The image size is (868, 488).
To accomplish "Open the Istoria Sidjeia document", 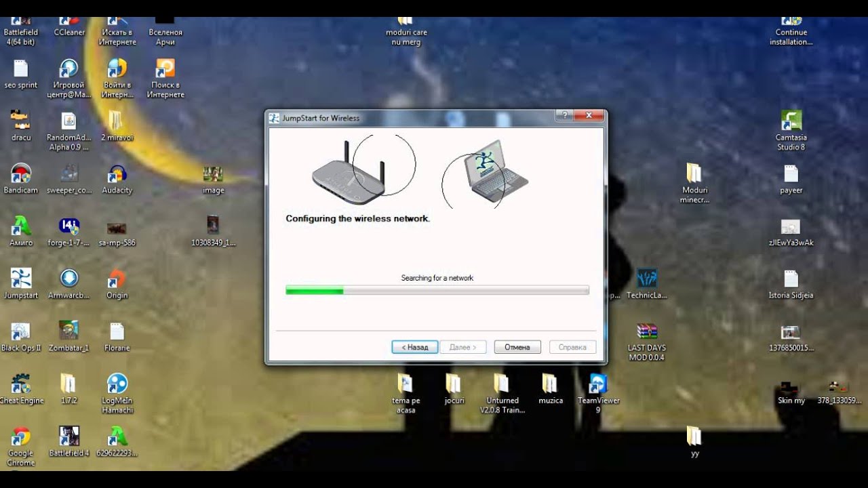I will [x=791, y=284].
